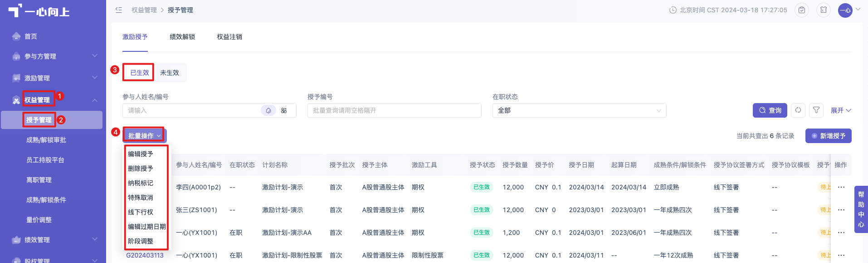Viewport: 868px width, 263px height.
Task: Click the 一心向上 logo
Action: pos(39,11)
